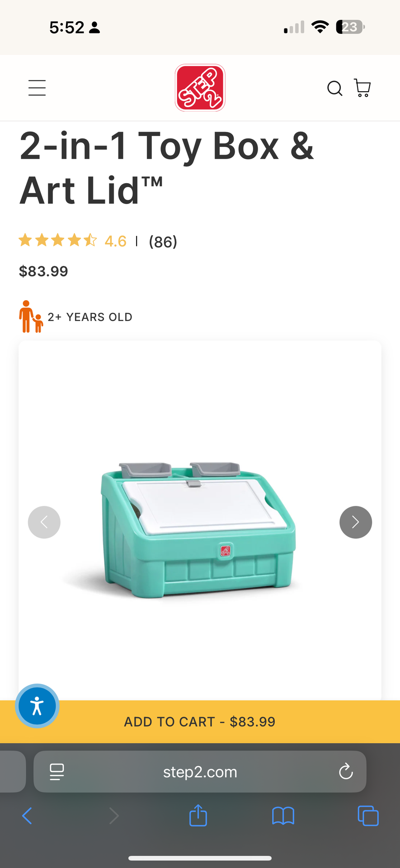
Task: Reload the step2.com page
Action: click(346, 771)
